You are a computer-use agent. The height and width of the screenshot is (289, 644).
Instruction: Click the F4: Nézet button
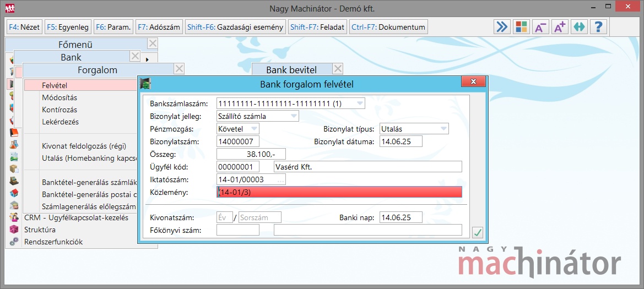point(24,28)
